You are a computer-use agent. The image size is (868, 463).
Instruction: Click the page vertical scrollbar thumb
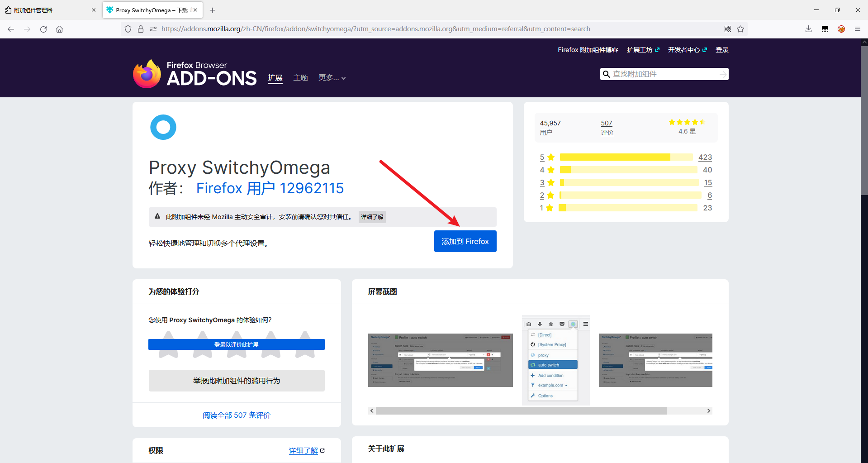point(864,120)
